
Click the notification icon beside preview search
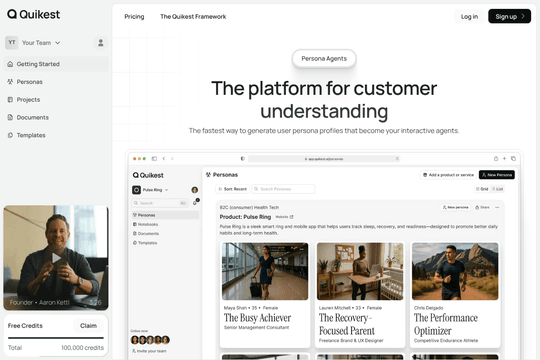point(196,203)
